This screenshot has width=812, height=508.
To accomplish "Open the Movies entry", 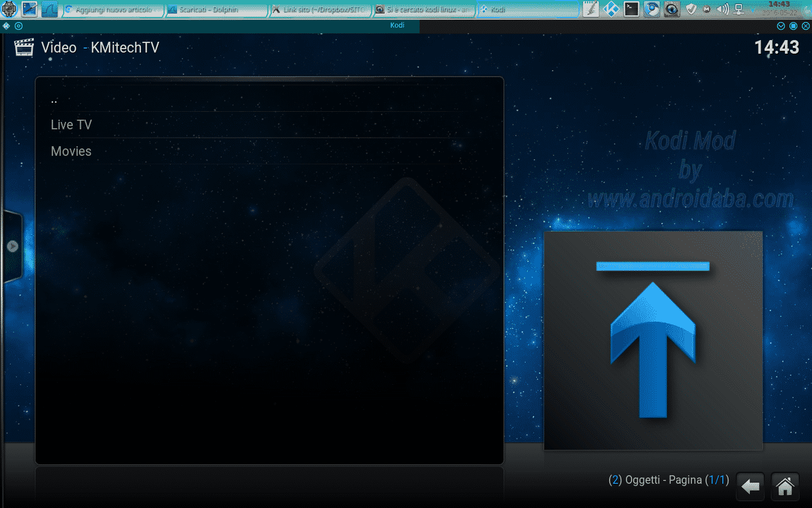I will (269, 151).
